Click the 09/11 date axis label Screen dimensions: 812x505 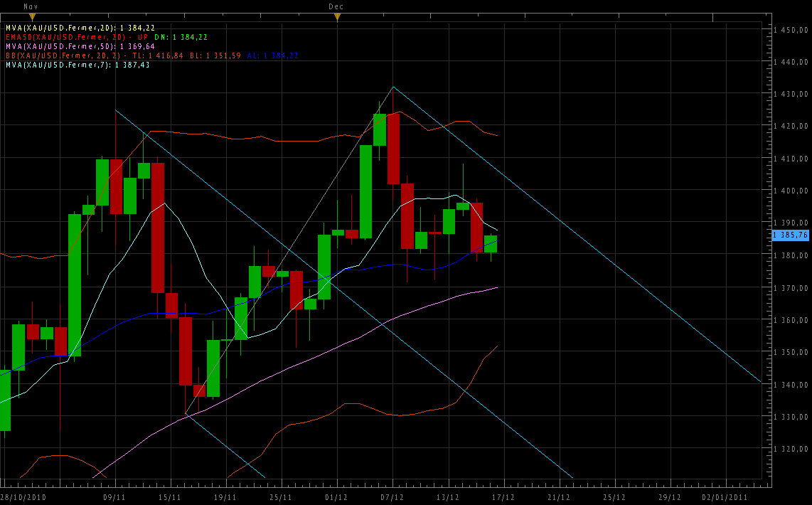point(114,497)
